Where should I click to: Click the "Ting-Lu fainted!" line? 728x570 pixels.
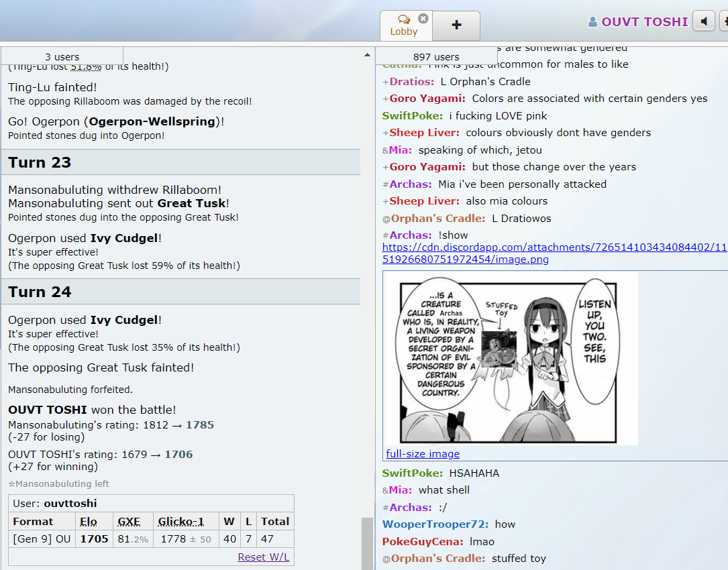point(52,87)
